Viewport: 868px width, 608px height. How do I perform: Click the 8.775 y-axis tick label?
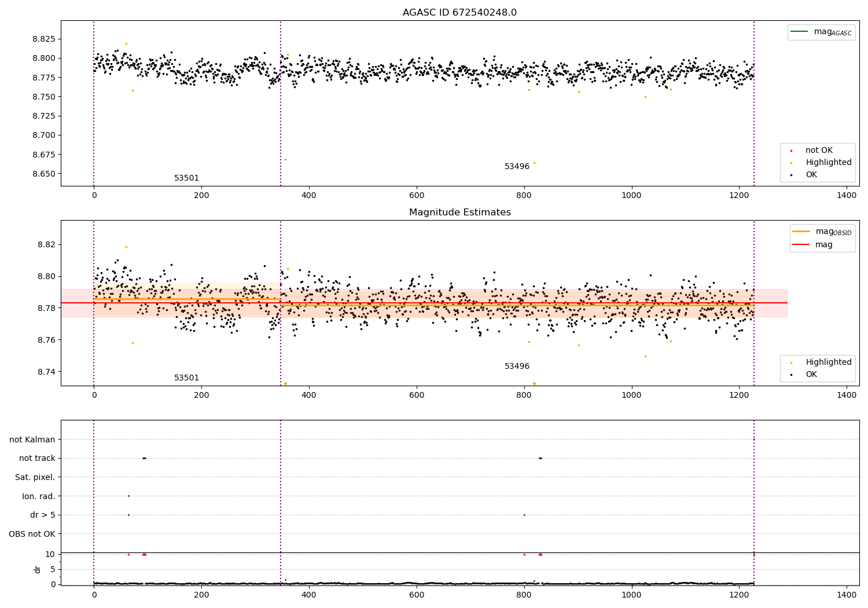pyautogui.click(x=44, y=78)
